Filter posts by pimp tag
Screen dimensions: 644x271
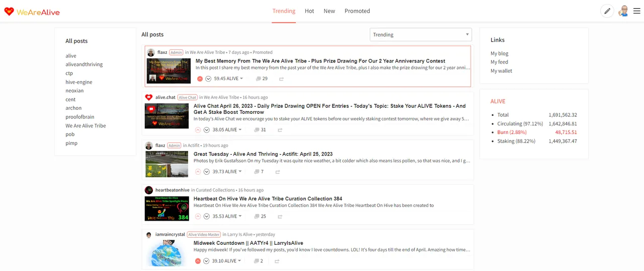click(71, 144)
